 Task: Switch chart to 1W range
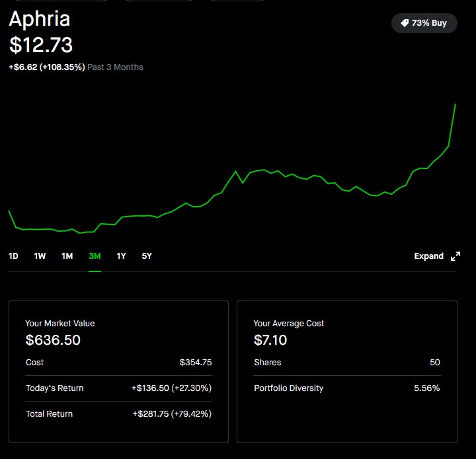40,256
